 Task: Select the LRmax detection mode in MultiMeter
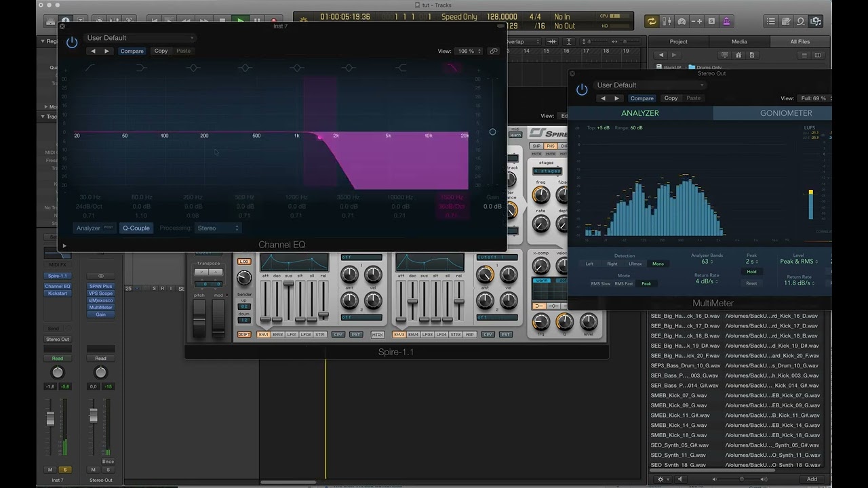[635, 264]
